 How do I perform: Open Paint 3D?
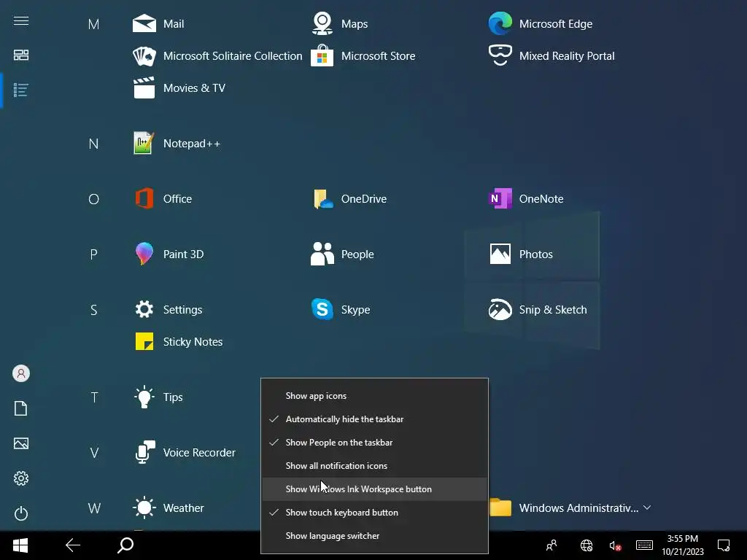169,254
